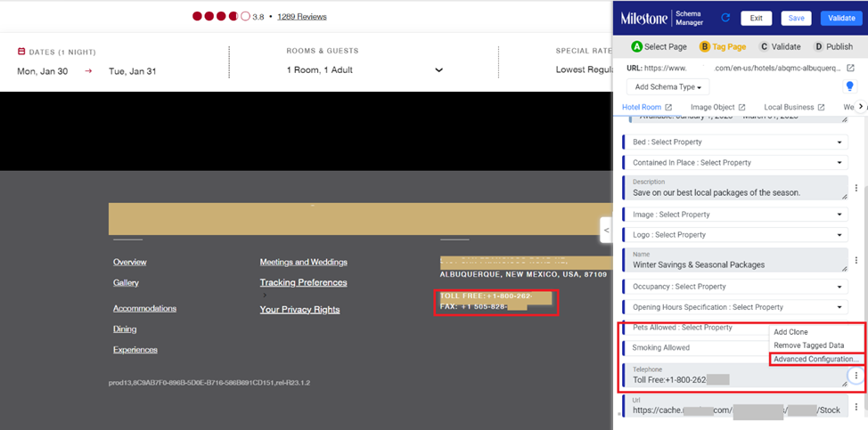Image resolution: width=868 pixels, height=430 pixels.
Task: Click the calendar icon beside Dates
Action: [21, 52]
